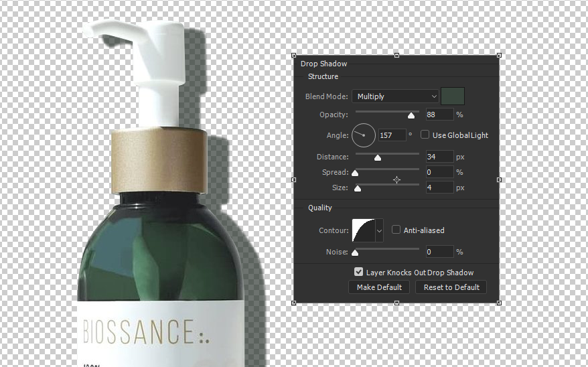The width and height of the screenshot is (588, 367).
Task: Click the top-middle transform handle
Action: (x=396, y=56)
